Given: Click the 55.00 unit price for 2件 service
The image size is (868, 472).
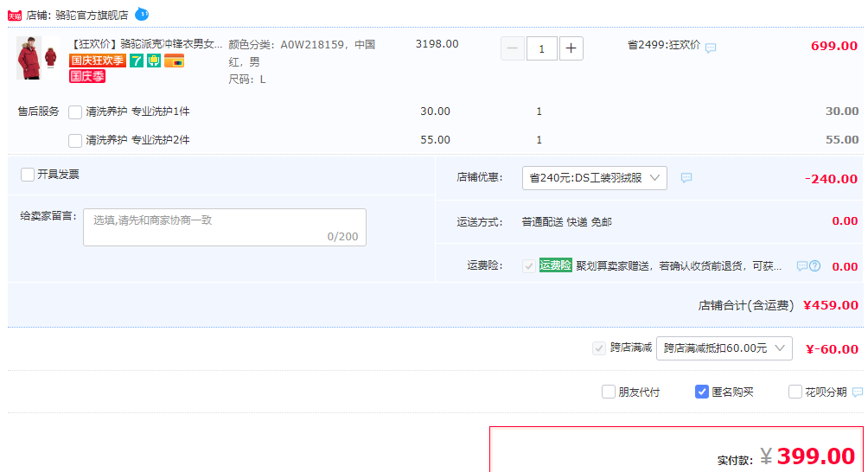Looking at the screenshot, I should [435, 139].
